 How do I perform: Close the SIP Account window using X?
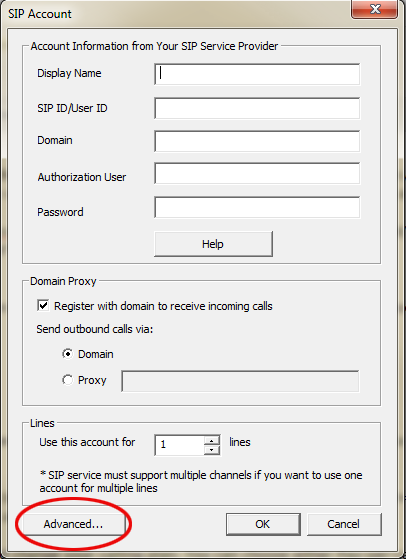tap(374, 9)
